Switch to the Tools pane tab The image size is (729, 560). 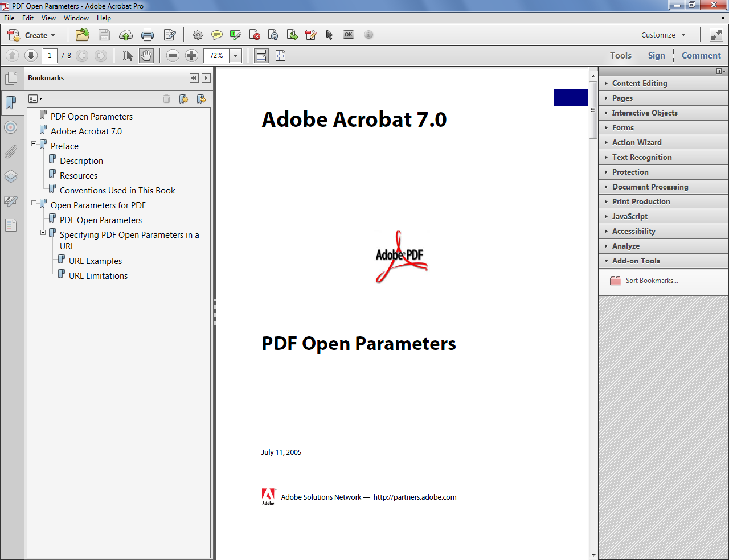pos(620,55)
